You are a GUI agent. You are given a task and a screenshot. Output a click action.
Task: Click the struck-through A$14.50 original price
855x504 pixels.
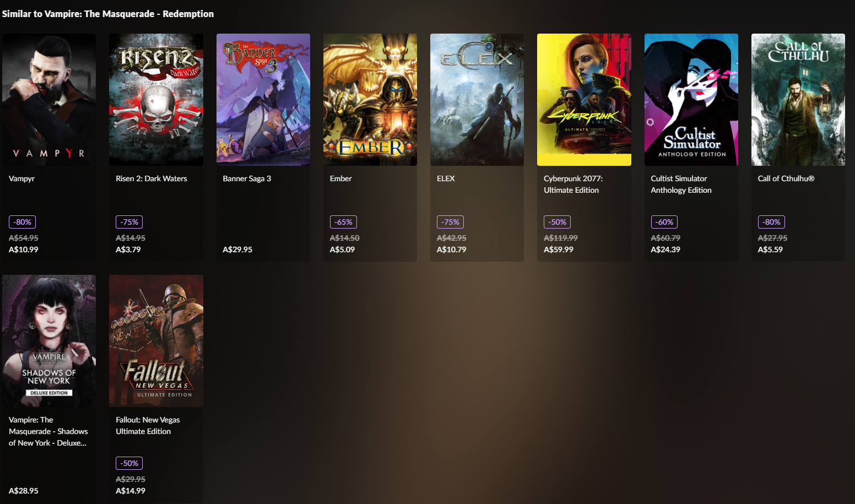[x=344, y=238]
